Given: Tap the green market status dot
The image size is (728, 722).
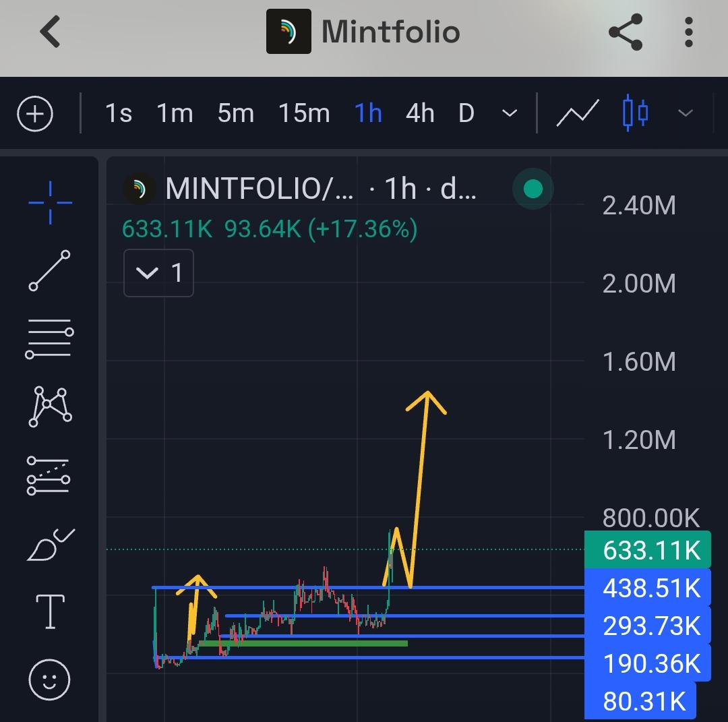Looking at the screenshot, I should pyautogui.click(x=533, y=189).
